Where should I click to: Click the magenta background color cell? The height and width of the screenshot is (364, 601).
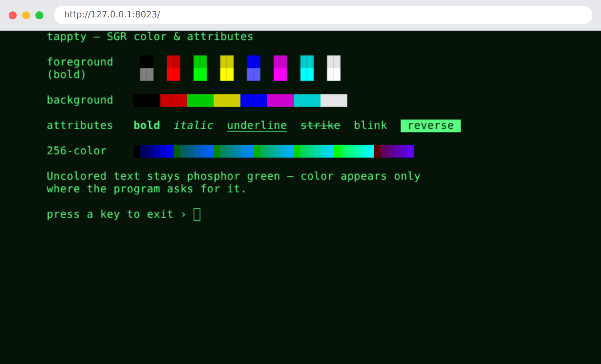[x=280, y=101]
